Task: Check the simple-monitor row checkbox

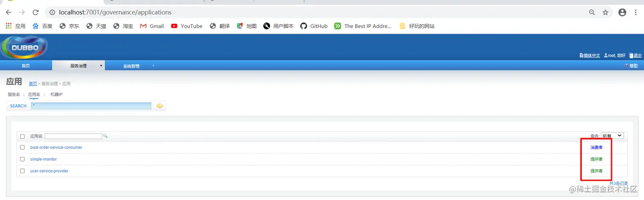Action: (23, 159)
